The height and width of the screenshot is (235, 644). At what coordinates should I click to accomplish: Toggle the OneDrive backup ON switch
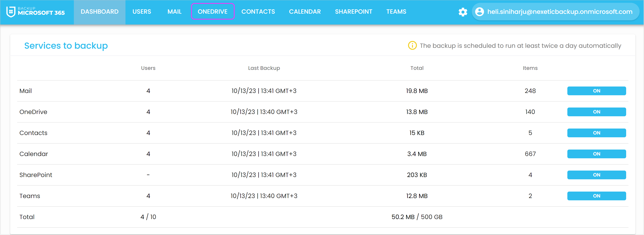pyautogui.click(x=597, y=112)
